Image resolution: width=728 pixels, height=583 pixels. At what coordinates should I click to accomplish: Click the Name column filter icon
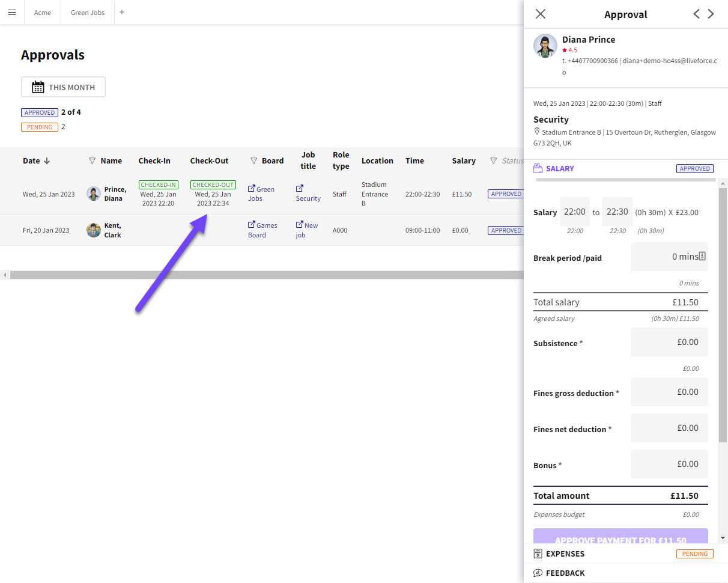tap(92, 160)
